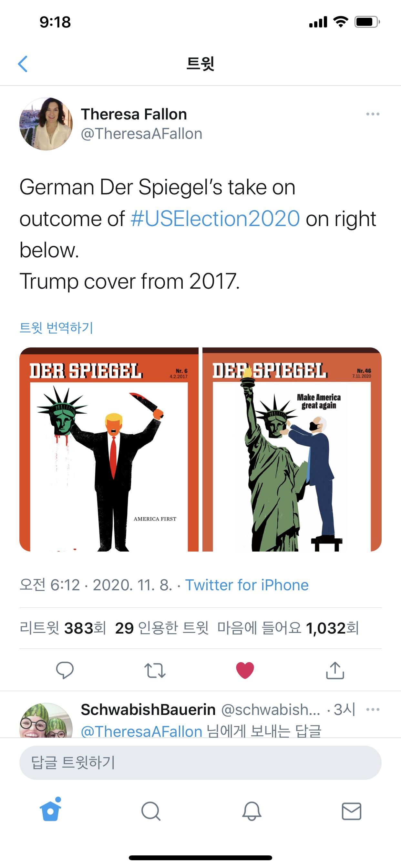
Task: Tap the Twitter for iPhone source link
Action: pyautogui.click(x=247, y=585)
